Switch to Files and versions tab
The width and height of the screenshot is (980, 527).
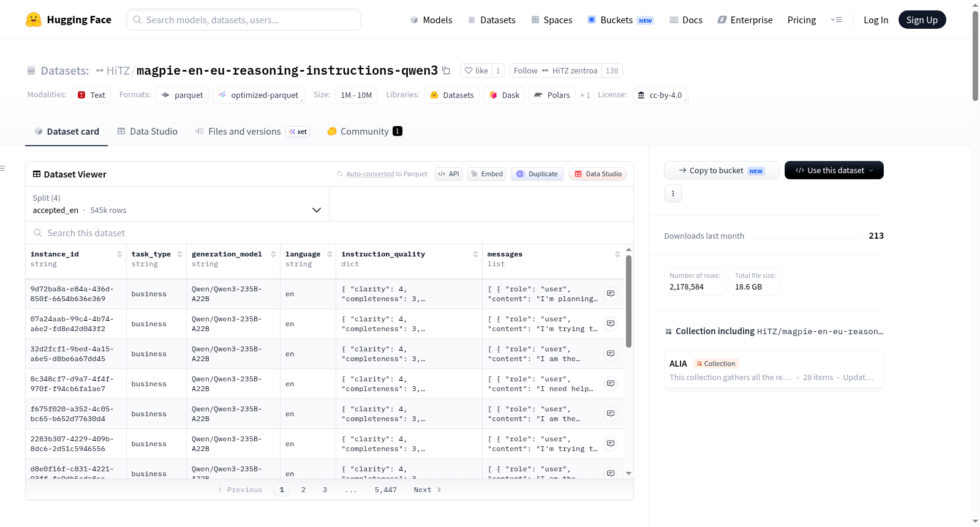pos(252,131)
